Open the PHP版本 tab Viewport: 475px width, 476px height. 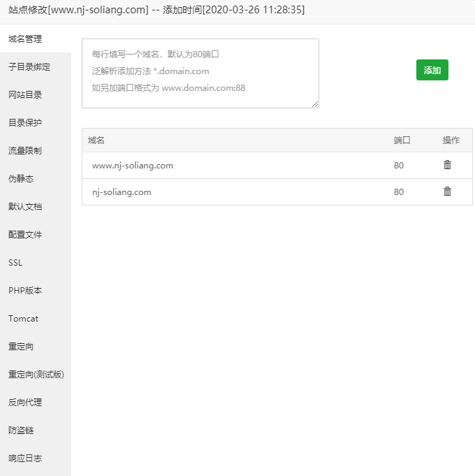(x=36, y=291)
